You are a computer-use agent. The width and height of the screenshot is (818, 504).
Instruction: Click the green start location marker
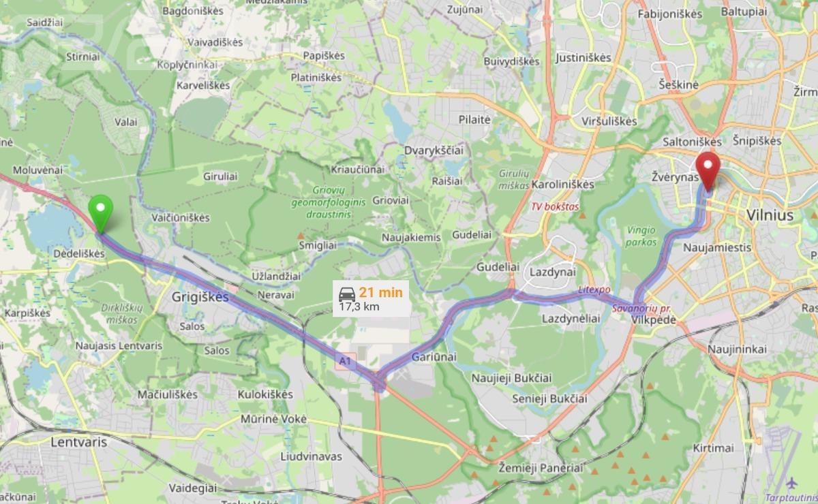point(101,214)
